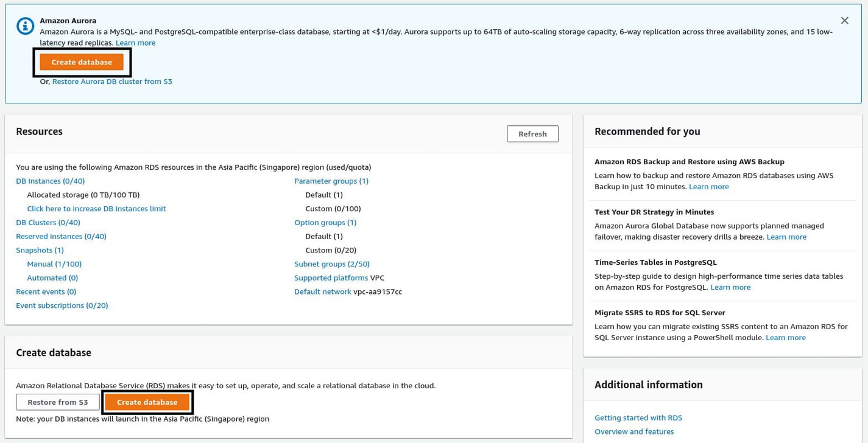Refresh the Resources panel
This screenshot has width=868, height=443.
(x=532, y=133)
